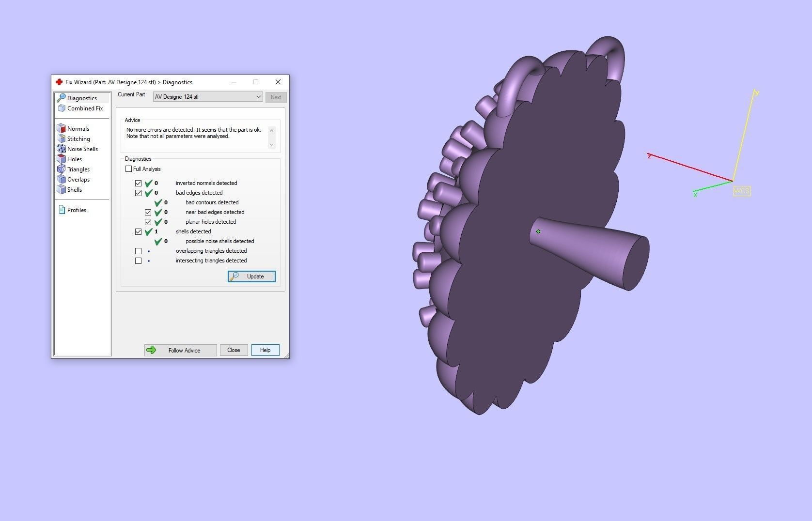This screenshot has height=521, width=812.
Task: Click the Advice message text box
Action: pos(196,137)
